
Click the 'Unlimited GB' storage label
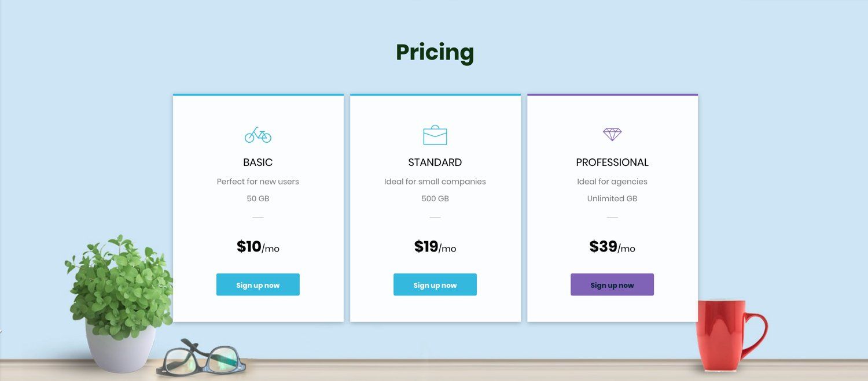point(612,199)
